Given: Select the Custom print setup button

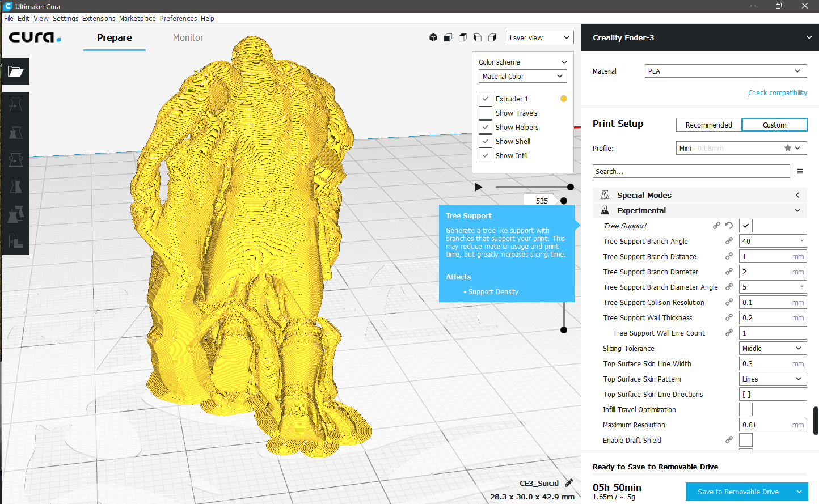Looking at the screenshot, I should [774, 125].
